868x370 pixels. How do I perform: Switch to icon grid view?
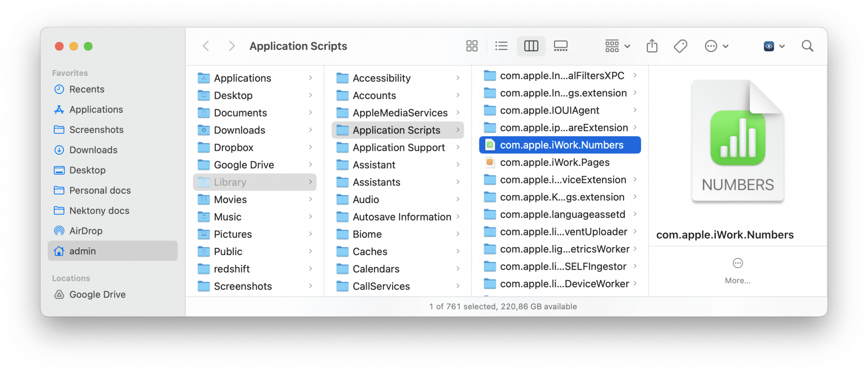[x=472, y=46]
